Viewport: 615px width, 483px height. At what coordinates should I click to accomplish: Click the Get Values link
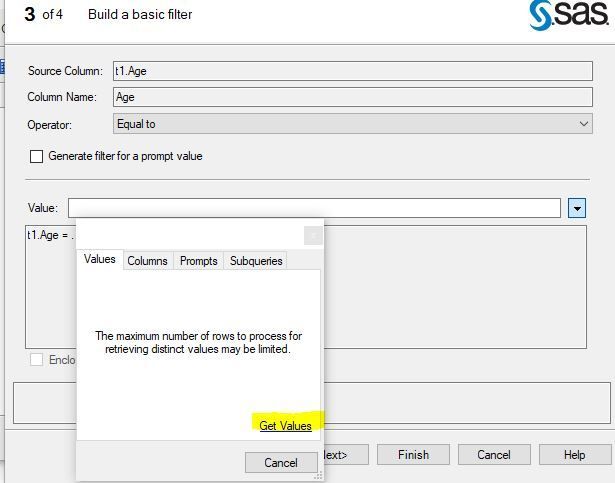(286, 426)
